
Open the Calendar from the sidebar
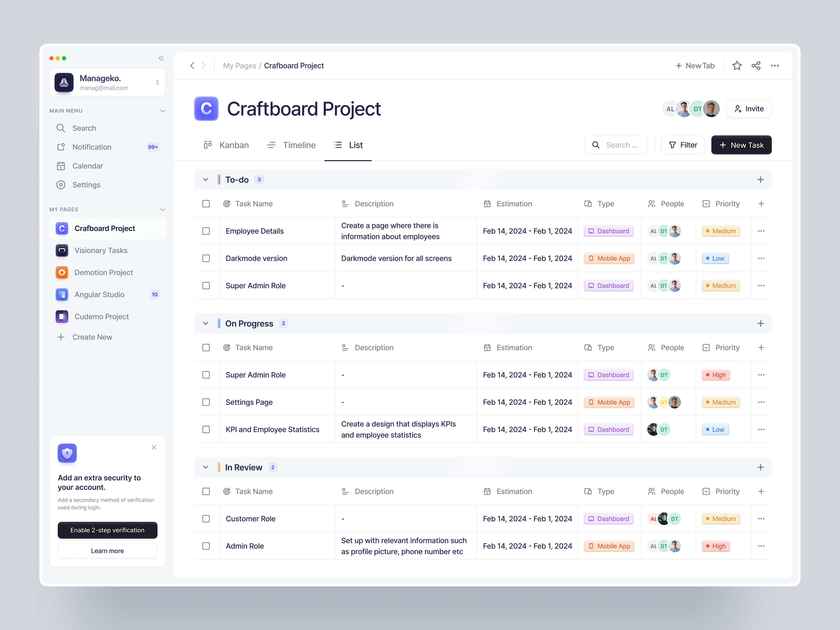pos(88,166)
